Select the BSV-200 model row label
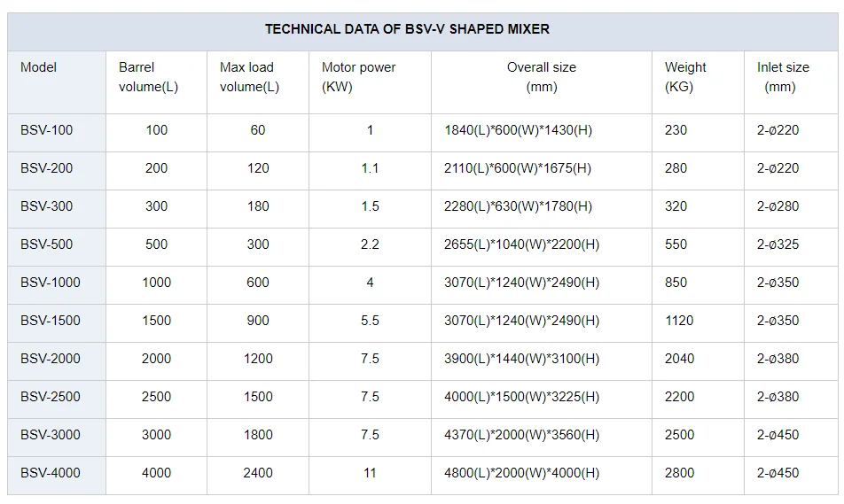This screenshot has width=844, height=504. (47, 168)
